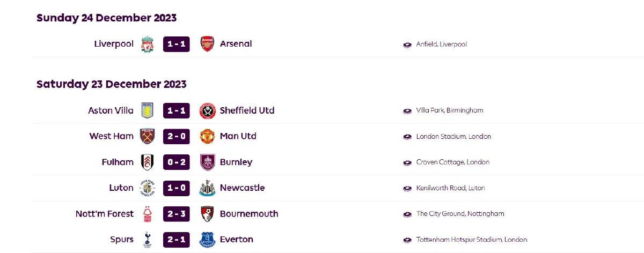Click the Villa Park, Birmingham venue
Viewport: 644px width, 253px height.
449,110
